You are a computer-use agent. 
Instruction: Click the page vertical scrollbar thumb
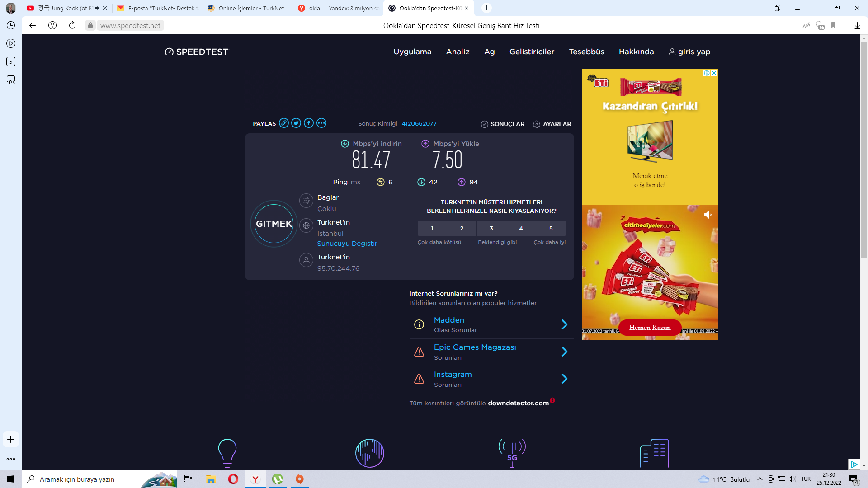pos(864,149)
